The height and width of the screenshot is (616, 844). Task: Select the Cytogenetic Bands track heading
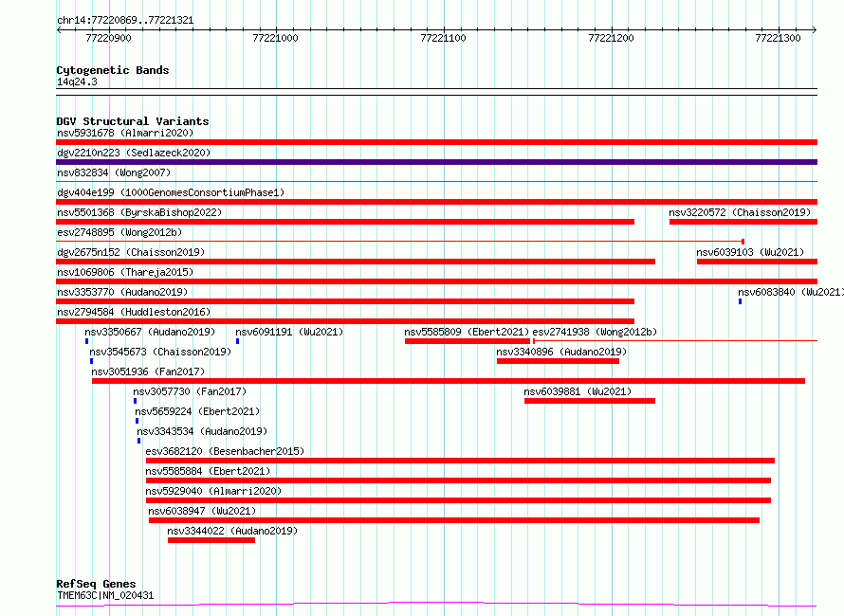113,70
